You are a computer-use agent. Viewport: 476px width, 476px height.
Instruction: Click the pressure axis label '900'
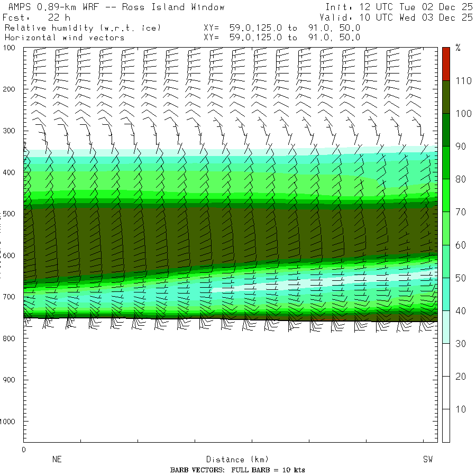click(9, 380)
